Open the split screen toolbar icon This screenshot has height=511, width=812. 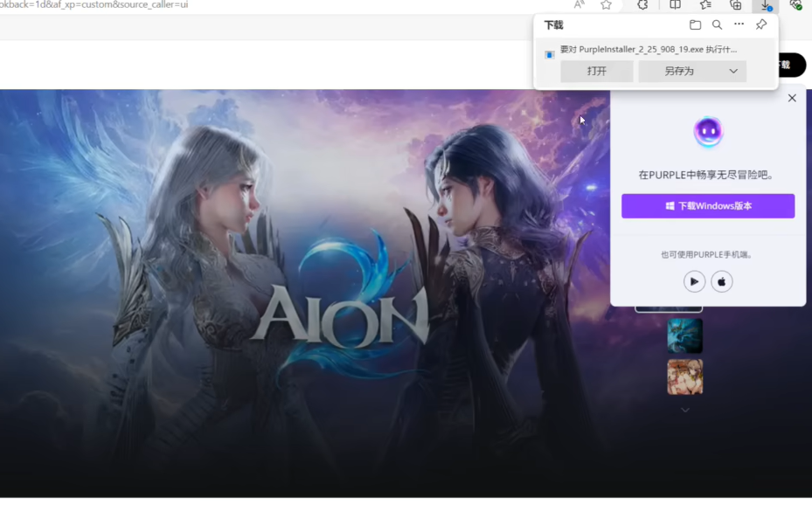(x=675, y=5)
